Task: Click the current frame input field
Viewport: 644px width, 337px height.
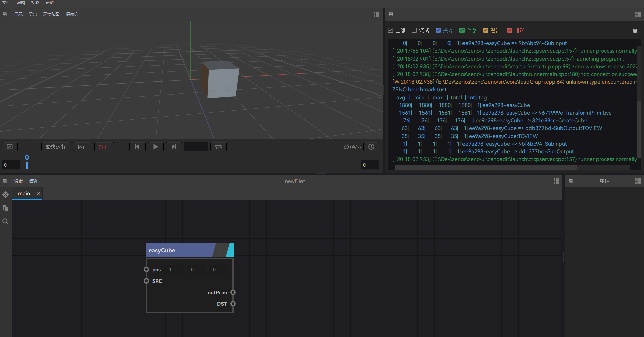Action: 196,147
